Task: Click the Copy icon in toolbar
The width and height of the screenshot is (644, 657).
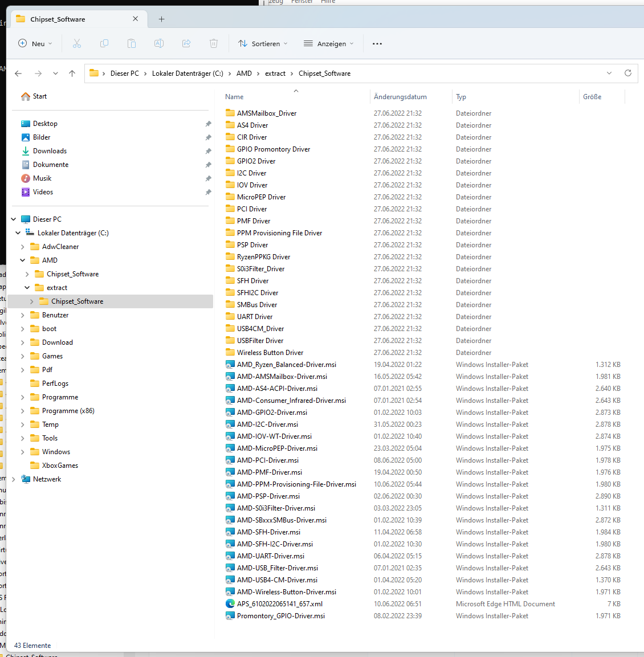Action: pos(104,43)
